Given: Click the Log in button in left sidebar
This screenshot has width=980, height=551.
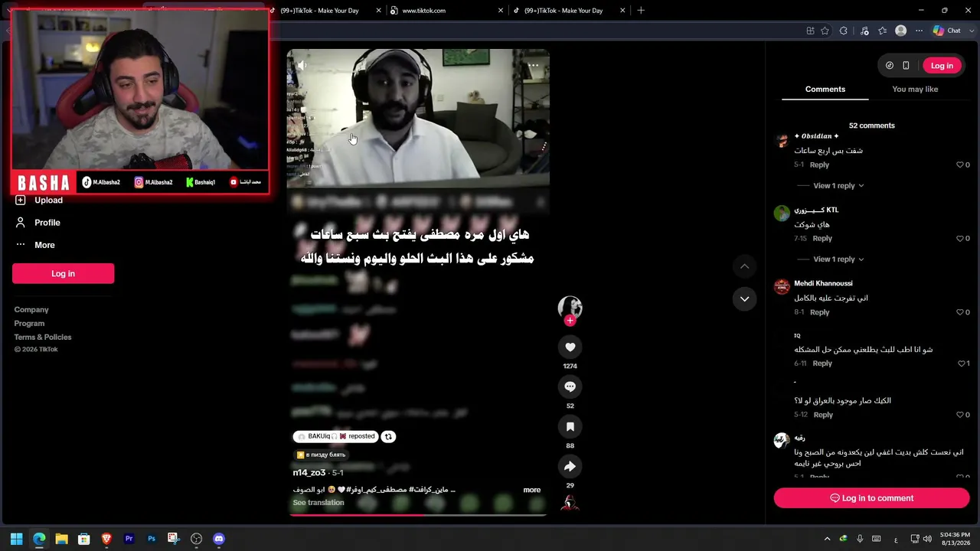Looking at the screenshot, I should click(63, 274).
